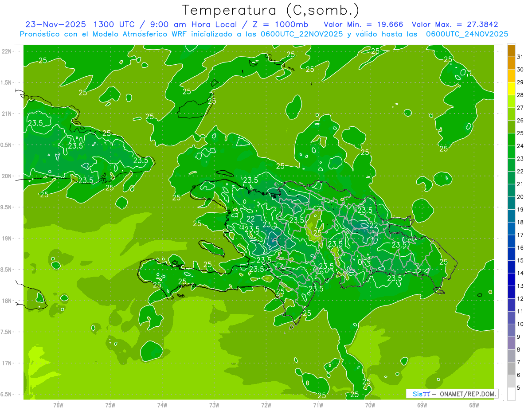Viewport: 532px width, 411px height.
Task: Click the 73W longitude axis label
Action: click(214, 405)
